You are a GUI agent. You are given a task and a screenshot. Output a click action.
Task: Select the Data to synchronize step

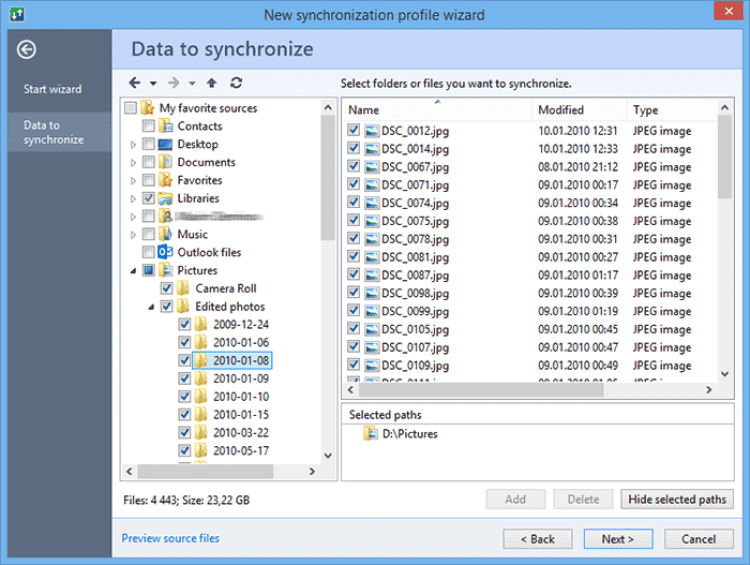pyautogui.click(x=59, y=133)
